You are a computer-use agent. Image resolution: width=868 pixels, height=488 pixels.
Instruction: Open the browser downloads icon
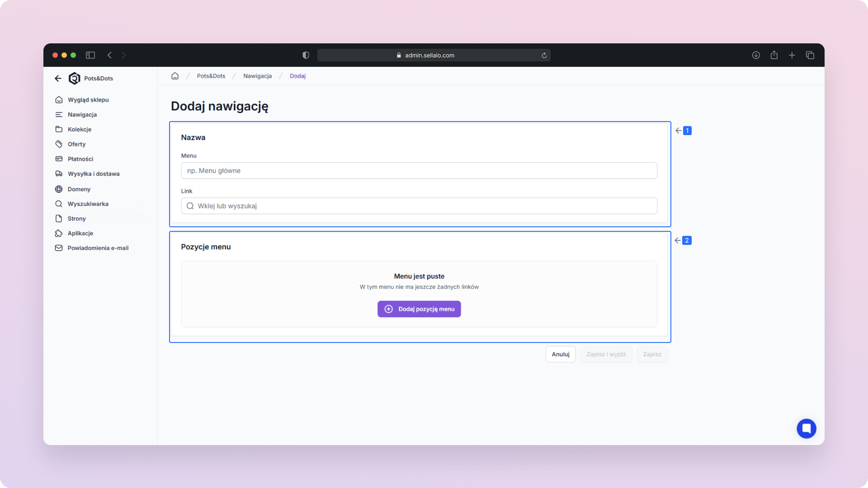click(756, 55)
